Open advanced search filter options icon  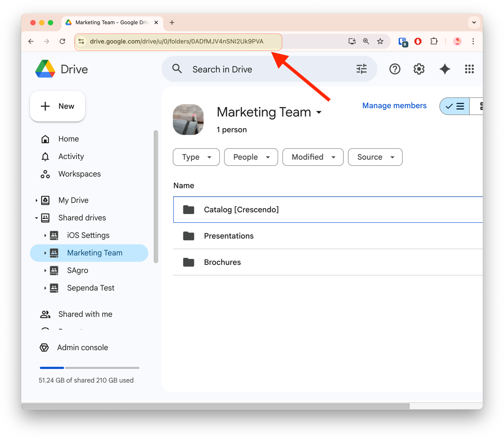361,69
